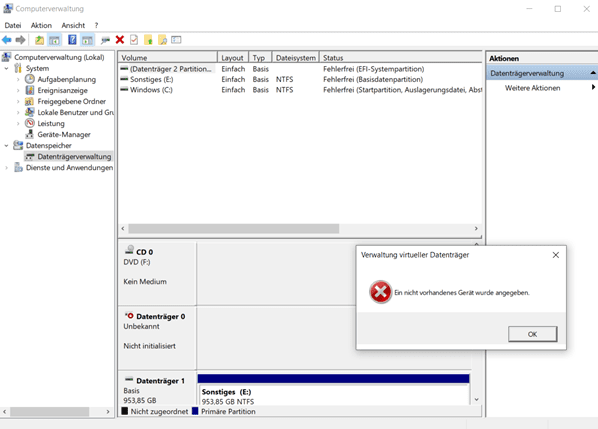Click the red X delete toolbar icon
598x429 pixels.
120,40
